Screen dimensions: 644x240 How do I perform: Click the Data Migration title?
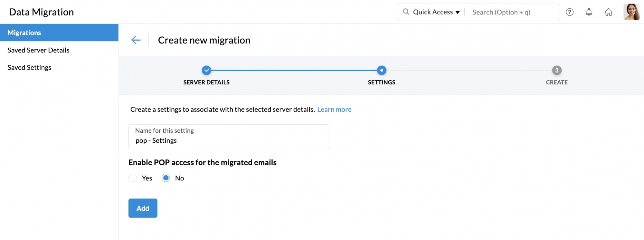click(42, 12)
